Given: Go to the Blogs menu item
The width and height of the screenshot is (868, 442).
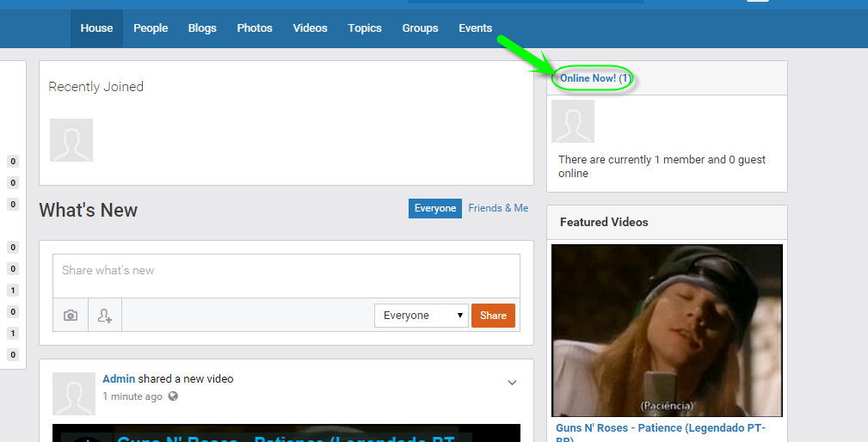Looking at the screenshot, I should point(202,28).
